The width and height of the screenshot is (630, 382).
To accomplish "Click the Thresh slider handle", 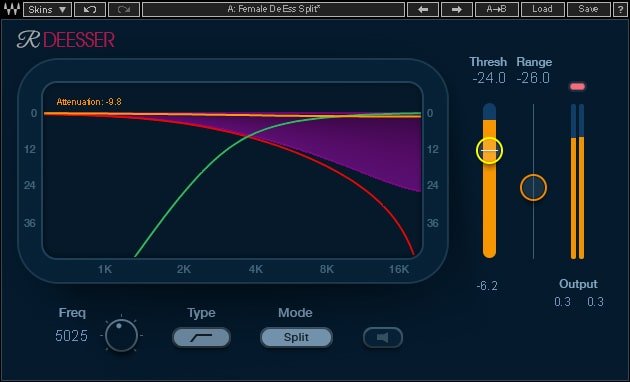I will pos(489,151).
